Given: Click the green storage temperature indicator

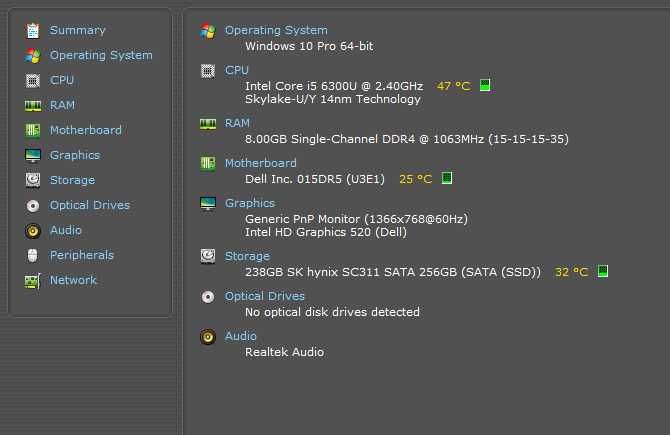Looking at the screenshot, I should pyautogui.click(x=603, y=271).
